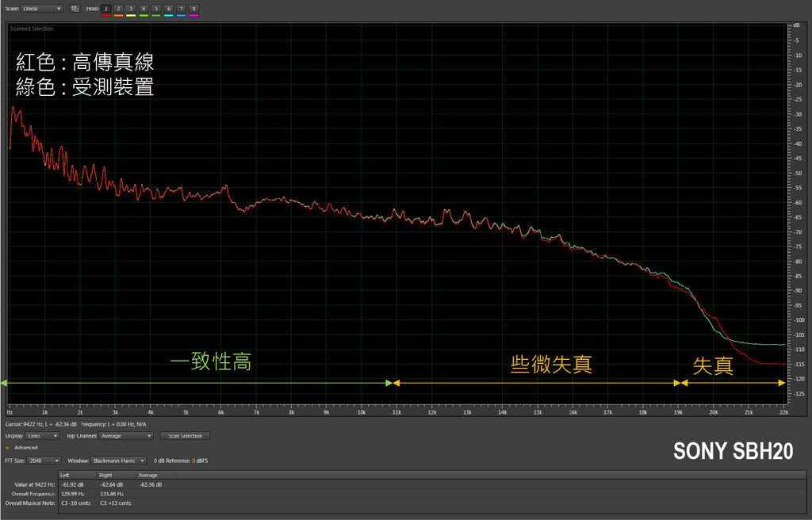Click the Right column header in results table
This screenshot has height=520, width=812.
click(x=105, y=475)
